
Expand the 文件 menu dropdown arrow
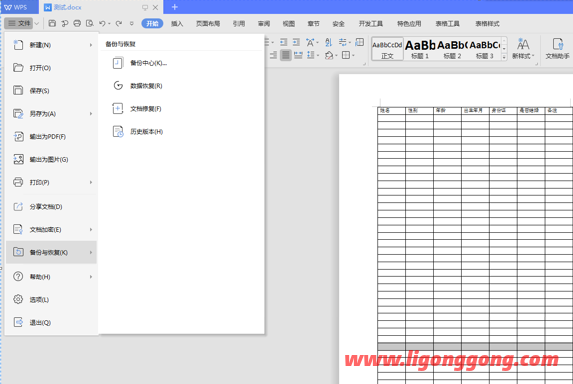tap(37, 23)
